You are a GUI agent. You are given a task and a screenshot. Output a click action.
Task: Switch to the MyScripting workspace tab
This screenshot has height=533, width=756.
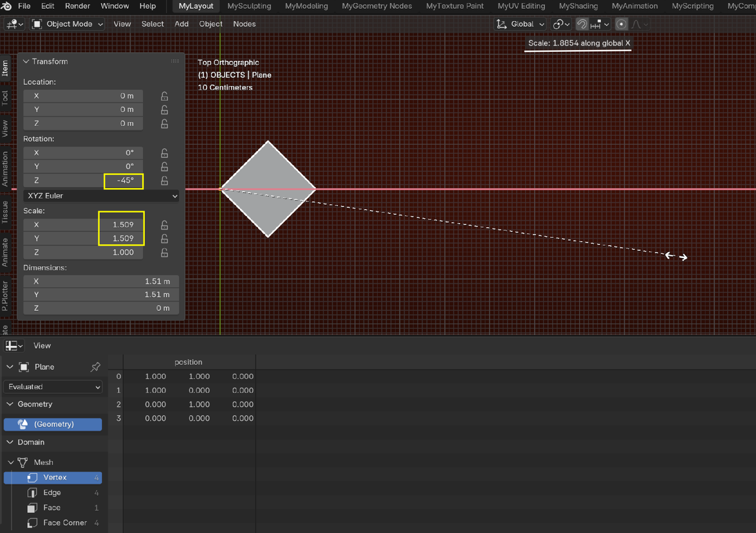(x=693, y=6)
